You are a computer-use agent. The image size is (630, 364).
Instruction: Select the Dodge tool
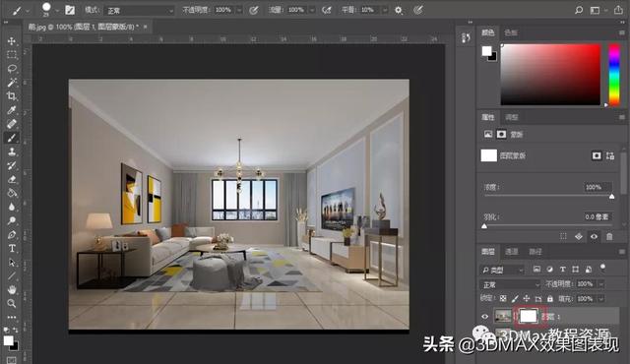click(x=12, y=220)
